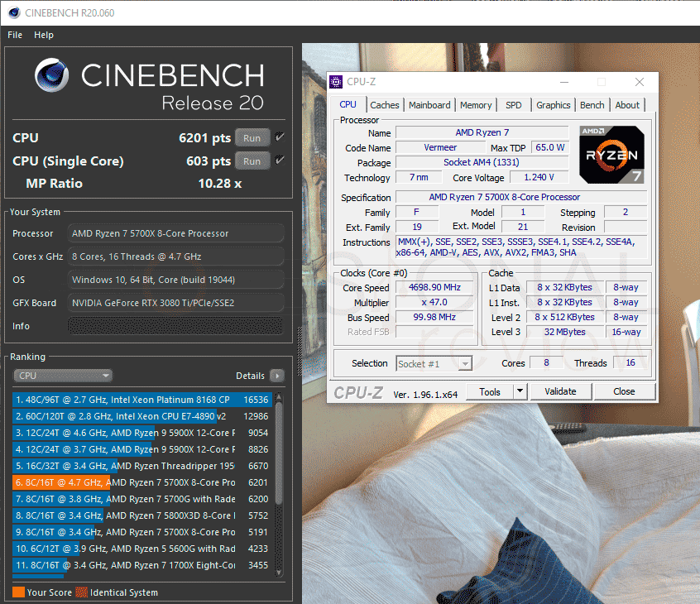
Task: Select ranking row 3 Ryzen 9 5900X 4.6 GHz
Action: click(142, 433)
